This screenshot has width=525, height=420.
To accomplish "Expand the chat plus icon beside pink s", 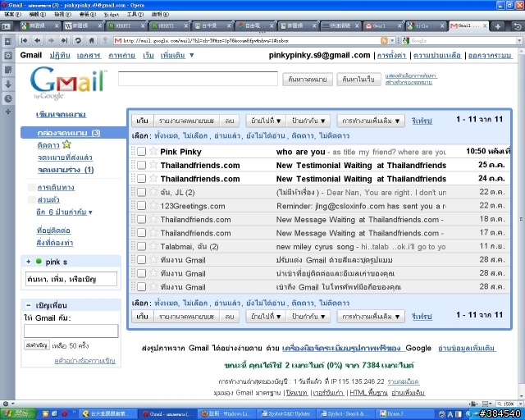I will tap(29, 262).
